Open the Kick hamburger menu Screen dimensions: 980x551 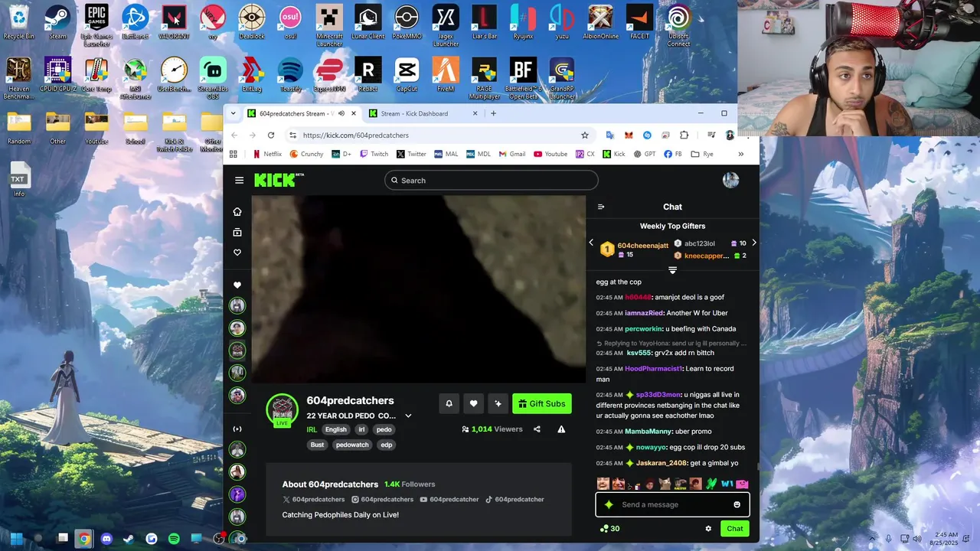239,181
